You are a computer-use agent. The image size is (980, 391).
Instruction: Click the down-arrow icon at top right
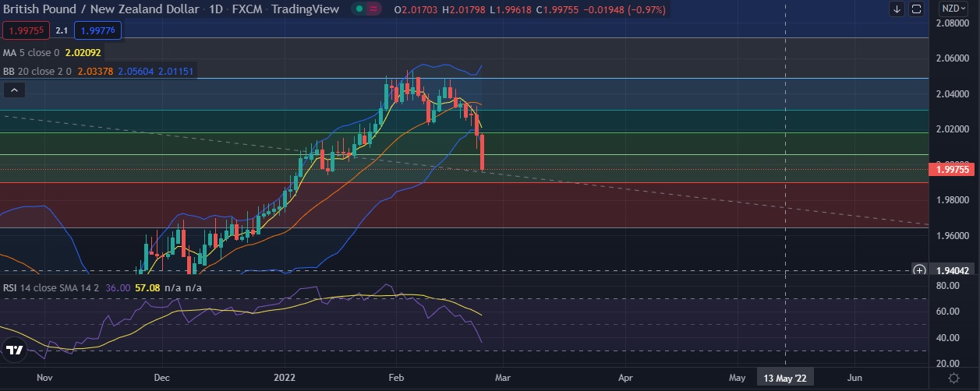tap(897, 9)
